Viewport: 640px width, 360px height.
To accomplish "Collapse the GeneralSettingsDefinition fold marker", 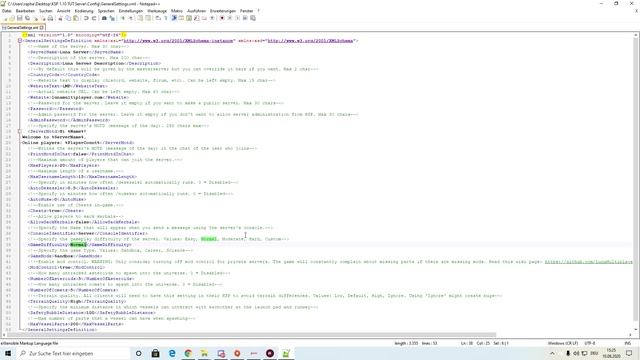I will click(x=20, y=41).
